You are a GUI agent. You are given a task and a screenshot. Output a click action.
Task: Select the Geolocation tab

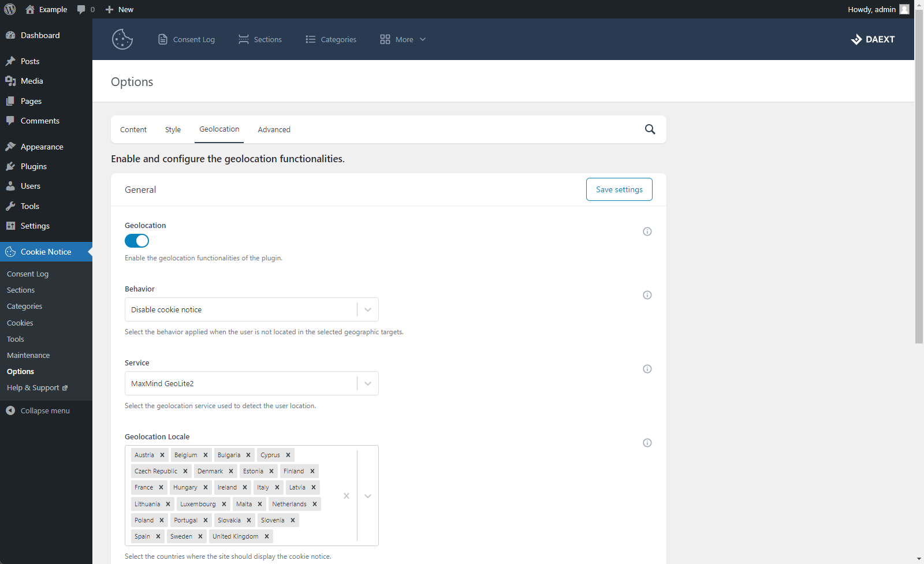click(x=219, y=129)
